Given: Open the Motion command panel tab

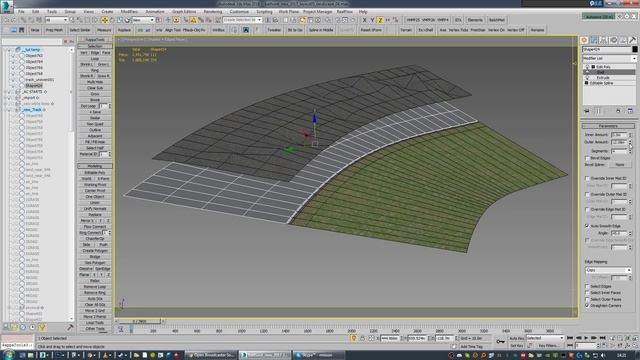Looking at the screenshot, I should [x=613, y=40].
